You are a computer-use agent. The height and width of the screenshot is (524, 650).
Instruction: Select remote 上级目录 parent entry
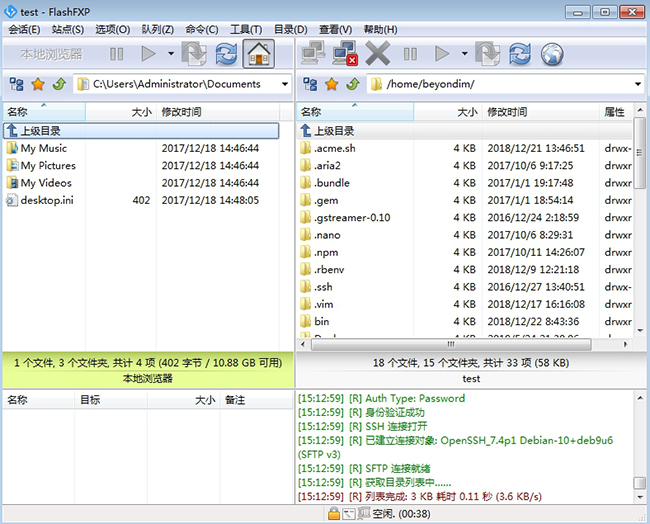pyautogui.click(x=464, y=131)
